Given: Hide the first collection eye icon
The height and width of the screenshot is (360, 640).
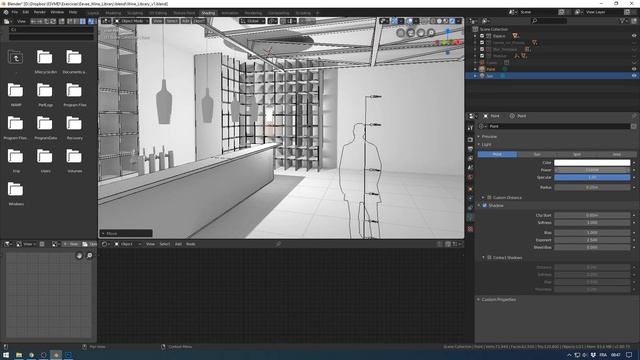Looking at the screenshot, I should pos(634,36).
